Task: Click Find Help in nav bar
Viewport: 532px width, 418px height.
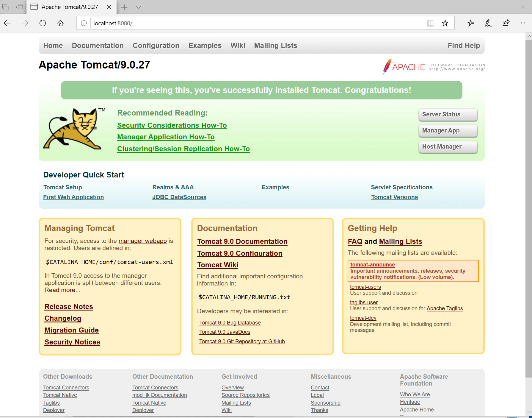Action: [464, 46]
